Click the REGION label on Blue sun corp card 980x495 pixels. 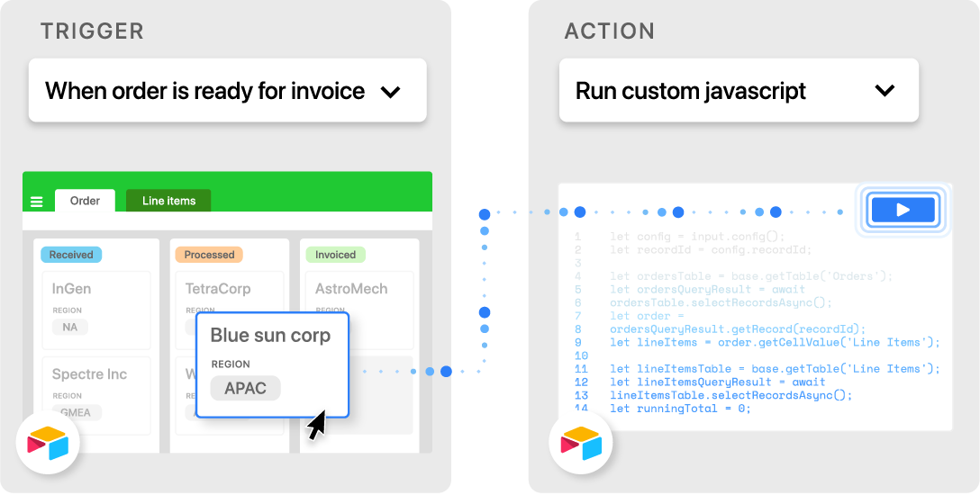231,364
